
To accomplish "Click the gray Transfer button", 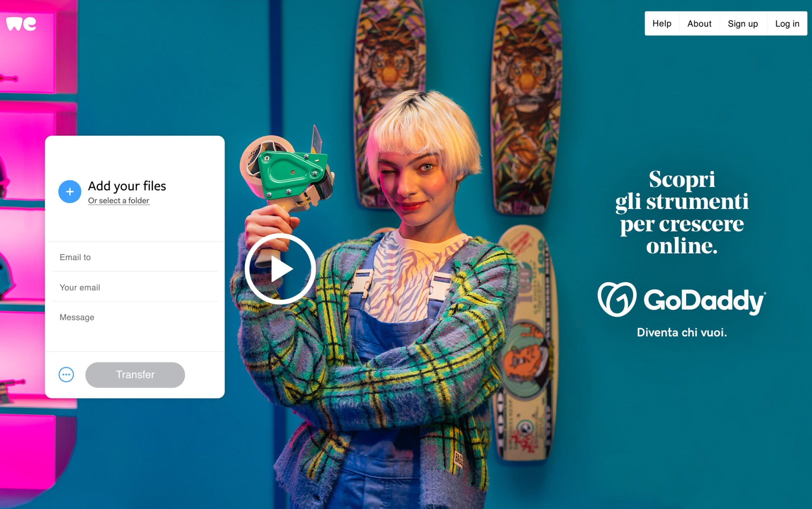I will (x=135, y=375).
